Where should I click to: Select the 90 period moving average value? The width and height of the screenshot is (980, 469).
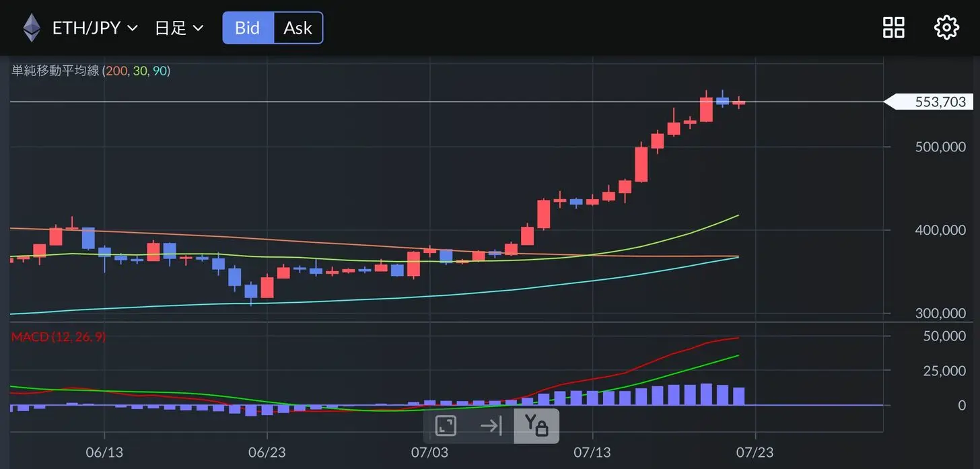coord(160,70)
